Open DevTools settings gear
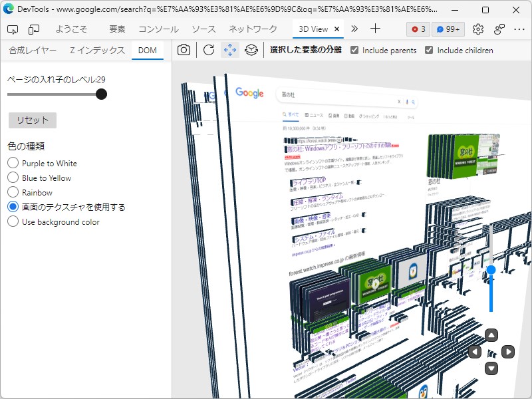532x399 pixels. point(477,29)
